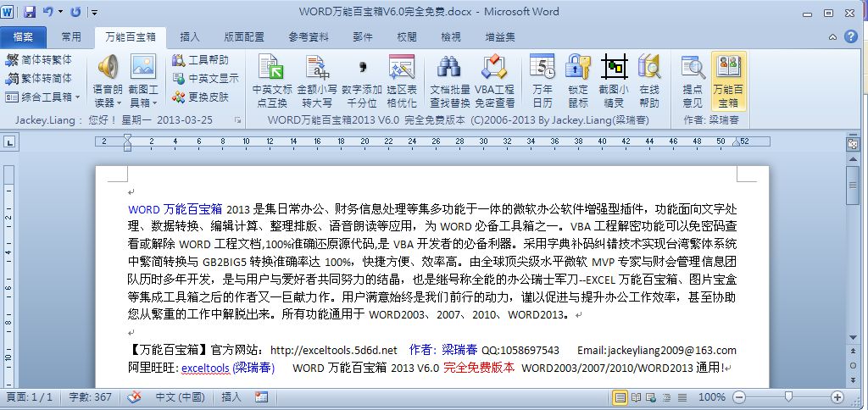Click the 锁定鼠标 lock-and-key icon

coord(578,80)
